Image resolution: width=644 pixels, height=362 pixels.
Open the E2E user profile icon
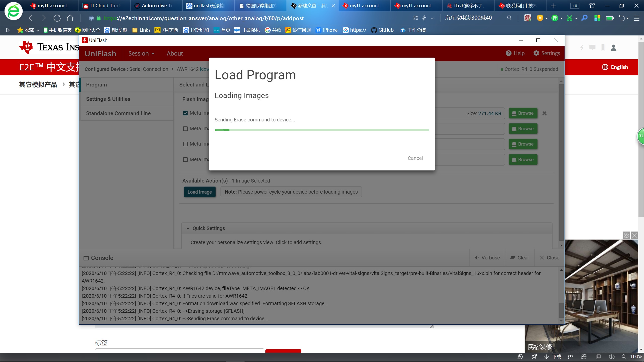pyautogui.click(x=614, y=48)
